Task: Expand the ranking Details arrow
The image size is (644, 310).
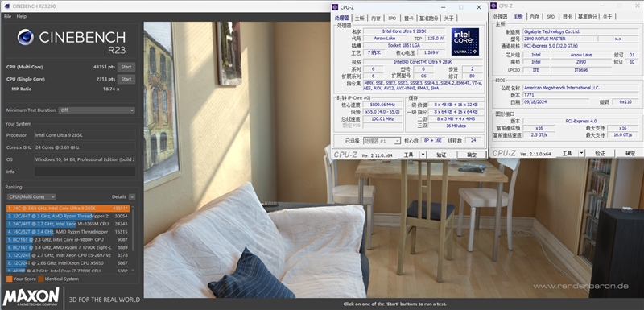Action: (x=132, y=197)
